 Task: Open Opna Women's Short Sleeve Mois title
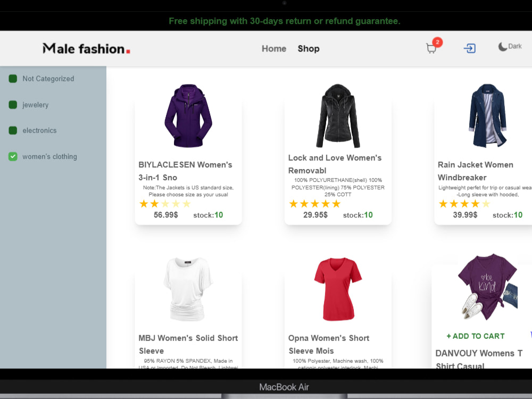(x=329, y=344)
